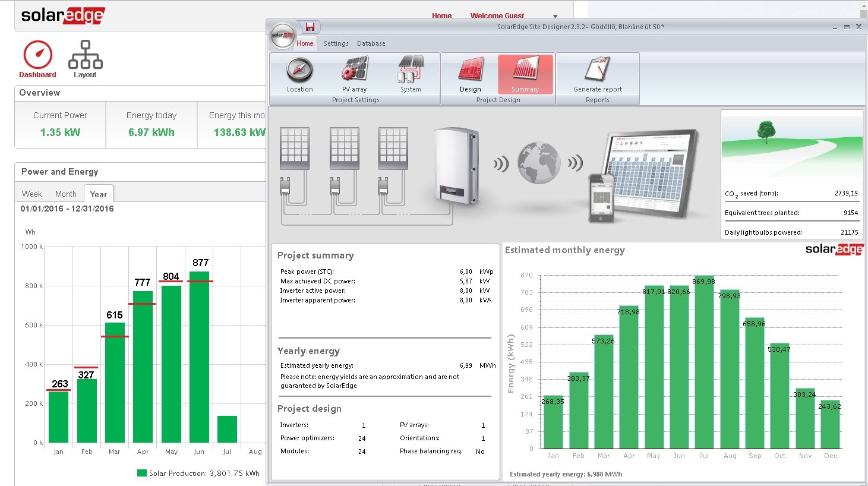
Task: Click the January 263 production bar
Action: [x=58, y=417]
